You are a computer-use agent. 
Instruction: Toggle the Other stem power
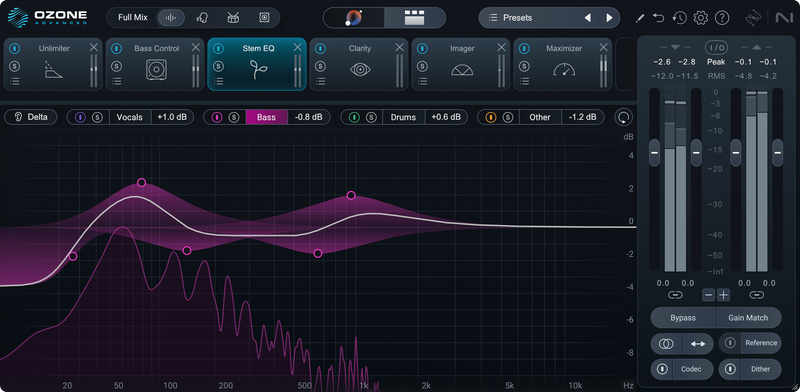pos(491,117)
